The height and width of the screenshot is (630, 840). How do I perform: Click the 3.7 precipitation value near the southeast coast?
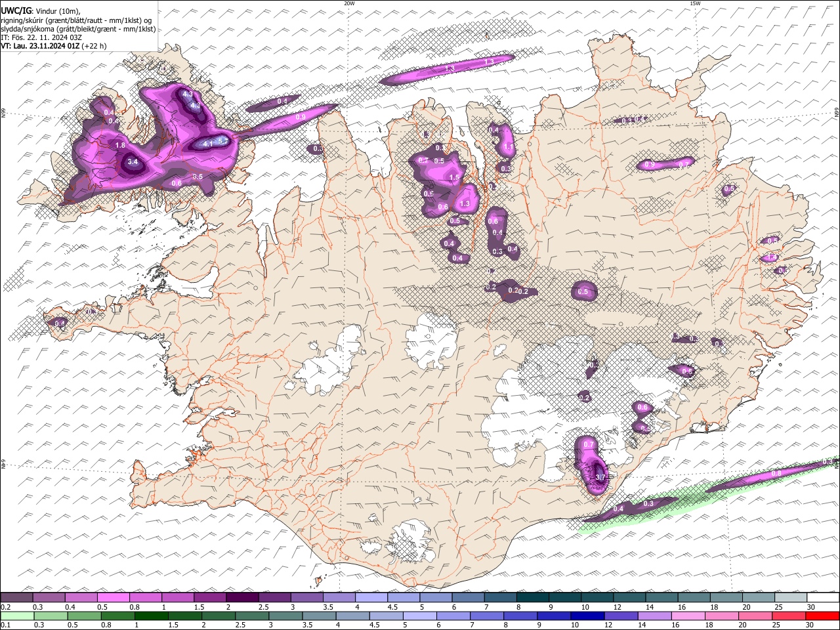coord(599,477)
